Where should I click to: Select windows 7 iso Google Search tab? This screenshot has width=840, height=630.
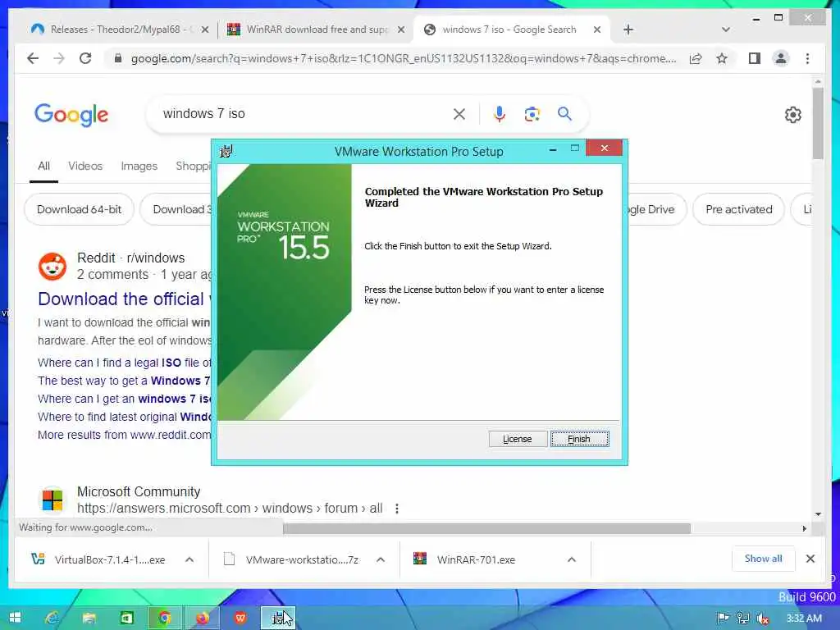(509, 30)
